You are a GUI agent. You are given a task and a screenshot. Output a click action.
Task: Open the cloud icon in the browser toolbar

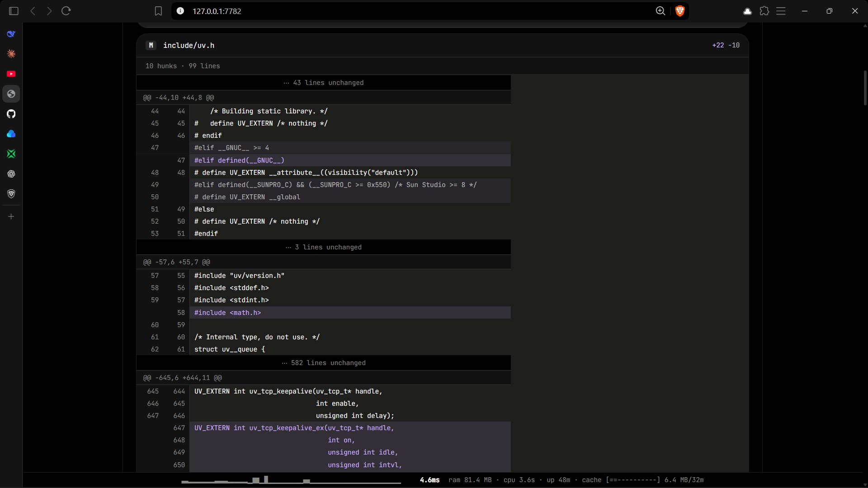pyautogui.click(x=747, y=11)
